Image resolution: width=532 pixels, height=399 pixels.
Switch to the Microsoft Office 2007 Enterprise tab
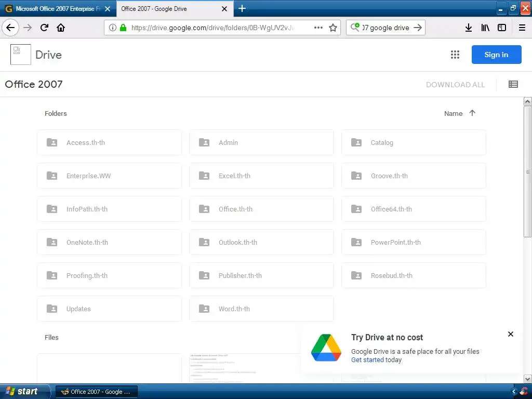click(x=58, y=9)
